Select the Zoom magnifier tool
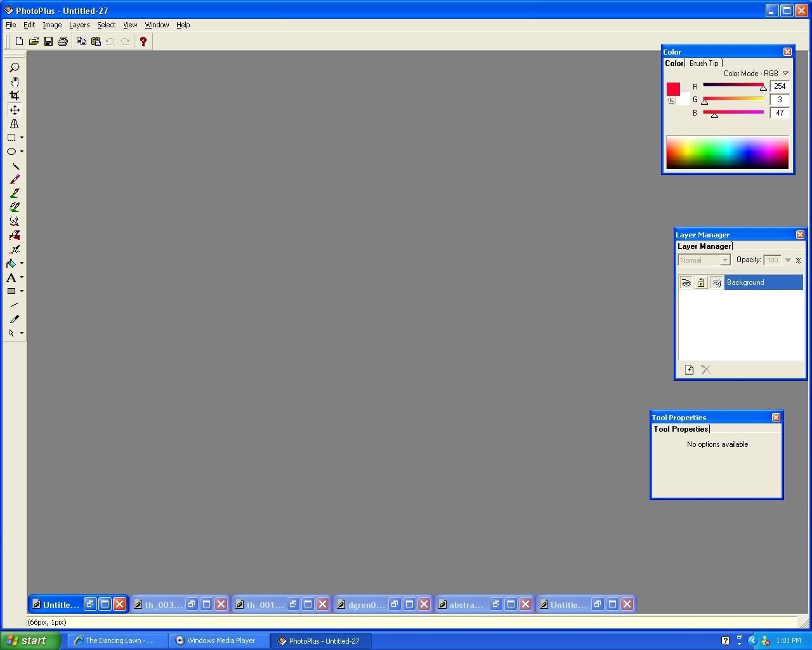Viewport: 812px width, 650px height. click(x=14, y=68)
